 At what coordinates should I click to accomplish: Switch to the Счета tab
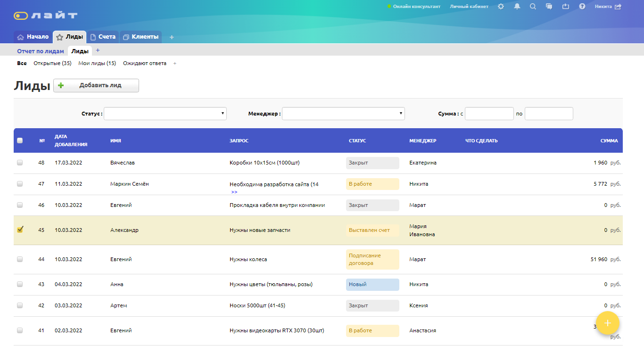pos(103,37)
